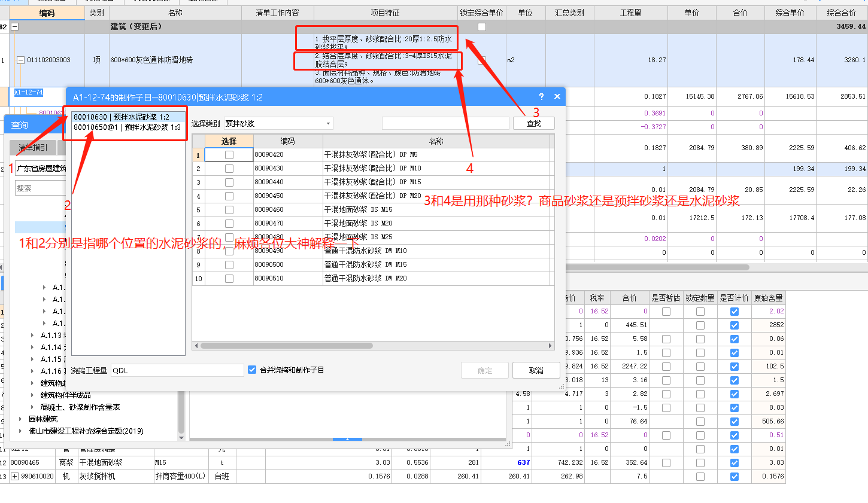
Task: Expand row 990610020 灰浆搅拌机 plus box
Action: (14, 477)
